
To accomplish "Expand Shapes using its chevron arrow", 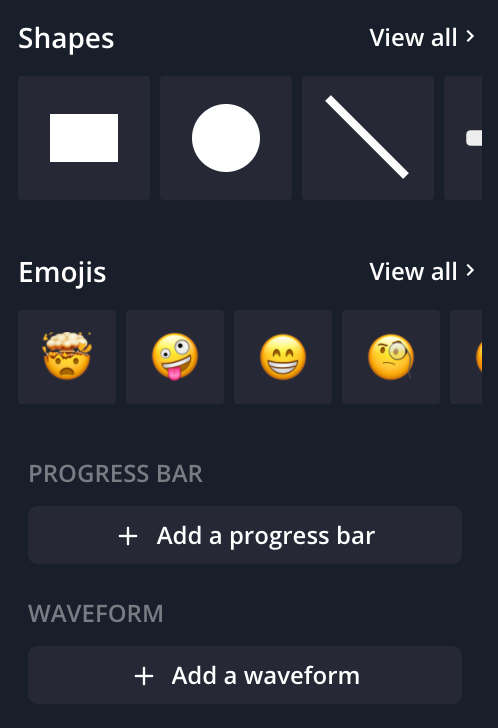I will 470,37.
